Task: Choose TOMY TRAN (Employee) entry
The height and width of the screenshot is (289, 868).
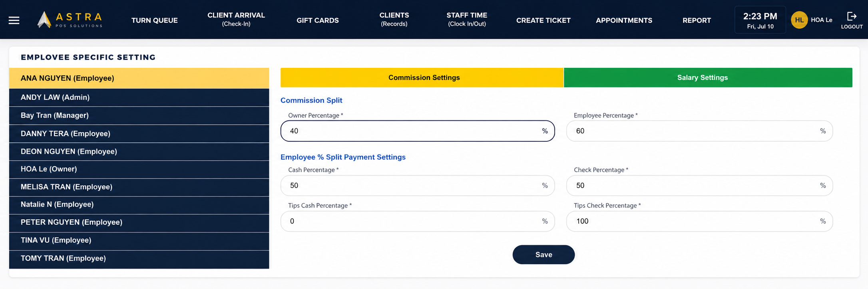Action: click(x=139, y=259)
